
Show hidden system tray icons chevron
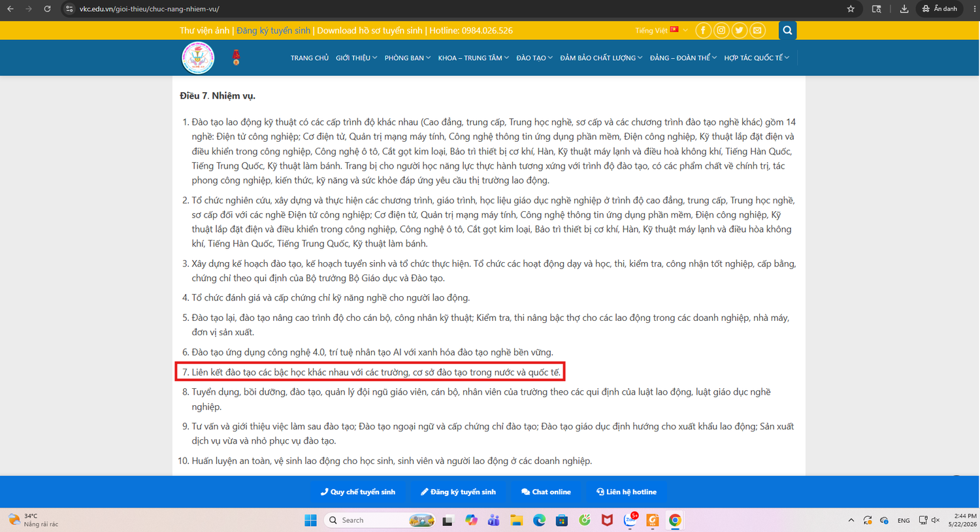click(x=851, y=520)
